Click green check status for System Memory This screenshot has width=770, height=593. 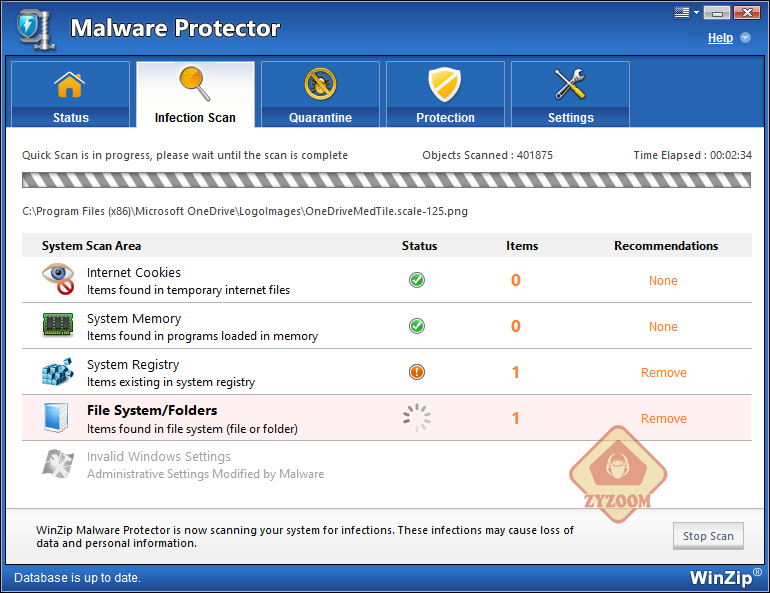pos(417,326)
